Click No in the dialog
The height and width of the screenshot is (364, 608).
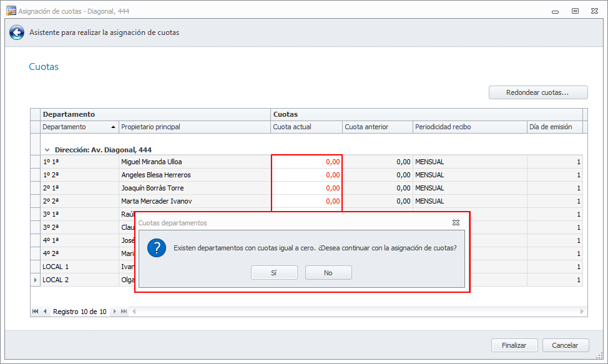pyautogui.click(x=328, y=272)
